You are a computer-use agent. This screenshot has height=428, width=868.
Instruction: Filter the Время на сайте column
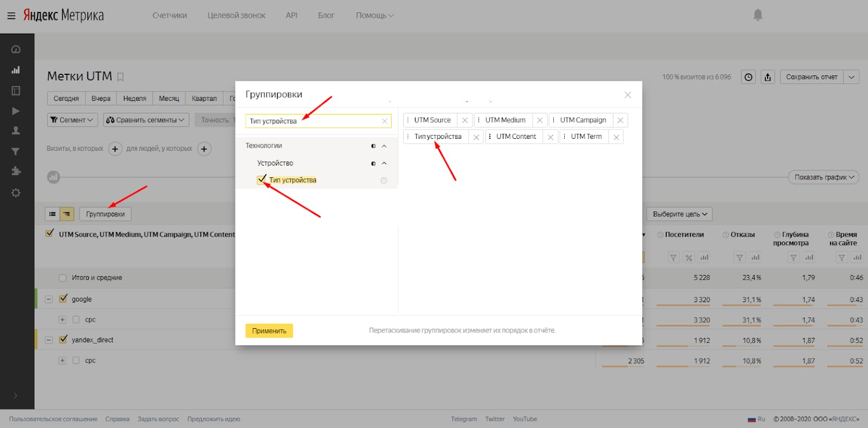click(x=842, y=258)
